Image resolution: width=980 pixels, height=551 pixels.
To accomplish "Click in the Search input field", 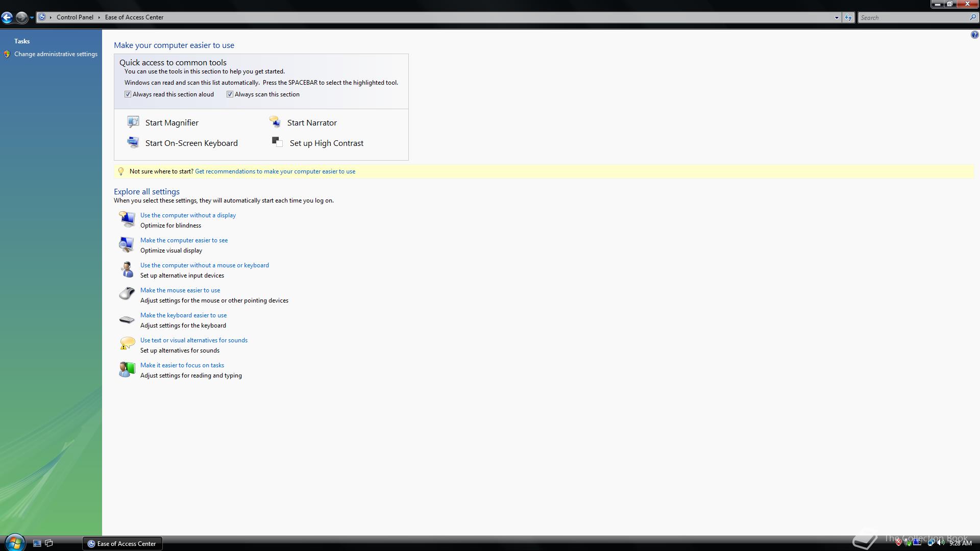I will coord(914,17).
